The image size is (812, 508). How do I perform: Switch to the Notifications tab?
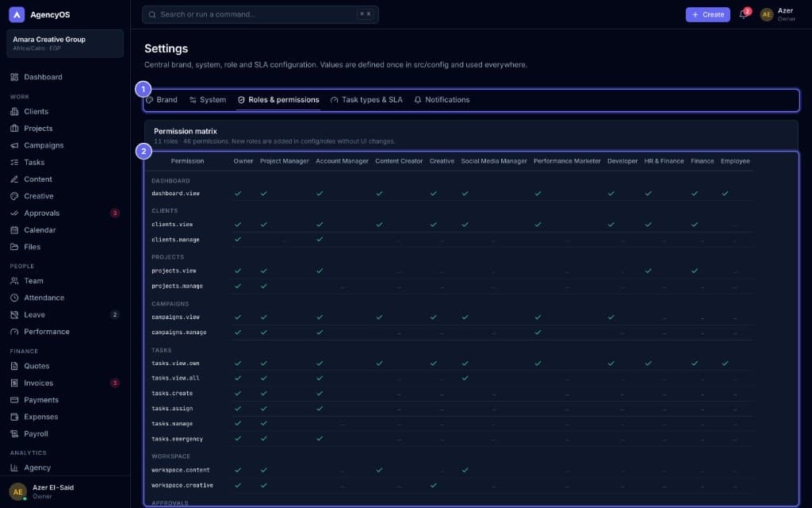(x=442, y=100)
